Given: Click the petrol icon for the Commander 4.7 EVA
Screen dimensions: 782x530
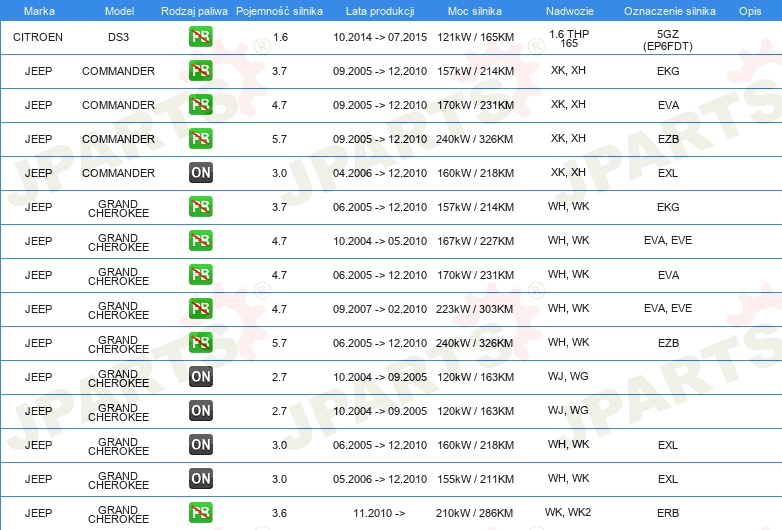Looking at the screenshot, I should tap(200, 105).
